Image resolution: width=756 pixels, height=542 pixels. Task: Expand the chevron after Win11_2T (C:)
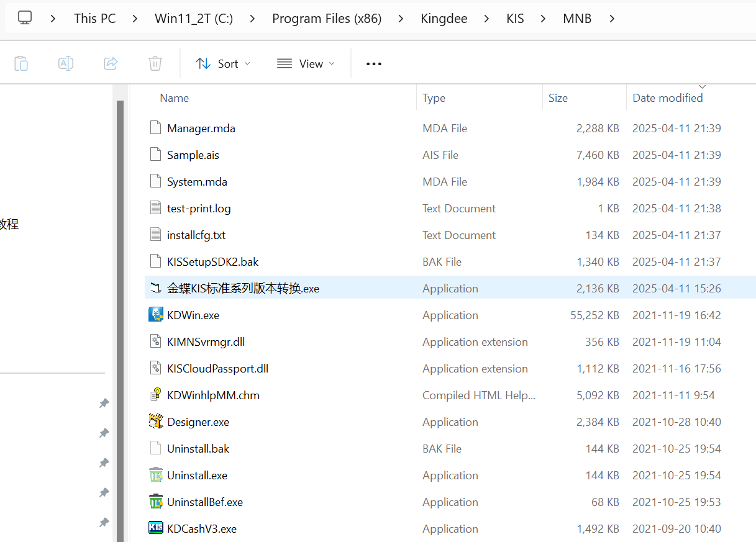click(x=252, y=19)
